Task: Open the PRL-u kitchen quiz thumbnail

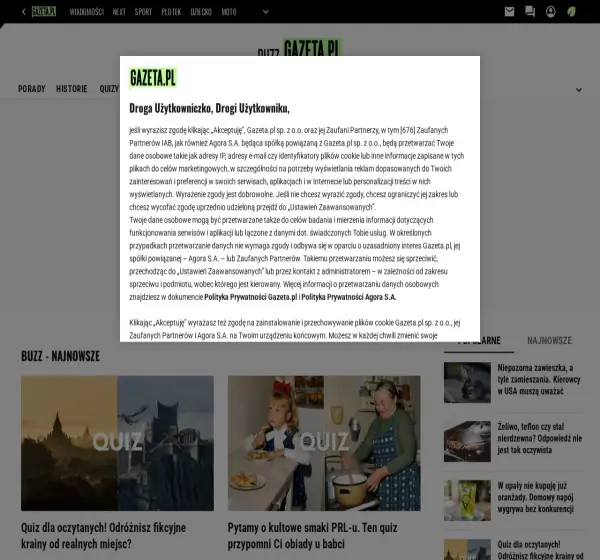Action: pyautogui.click(x=324, y=443)
